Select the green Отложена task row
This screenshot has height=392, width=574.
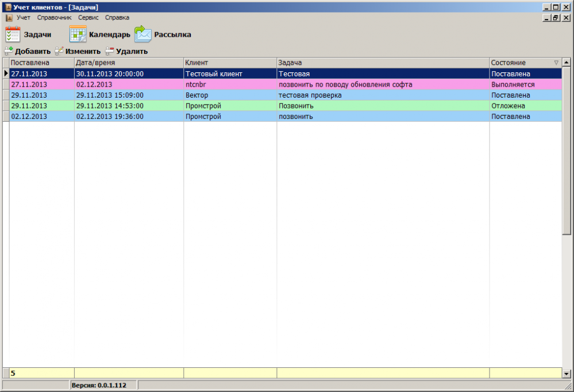click(286, 106)
